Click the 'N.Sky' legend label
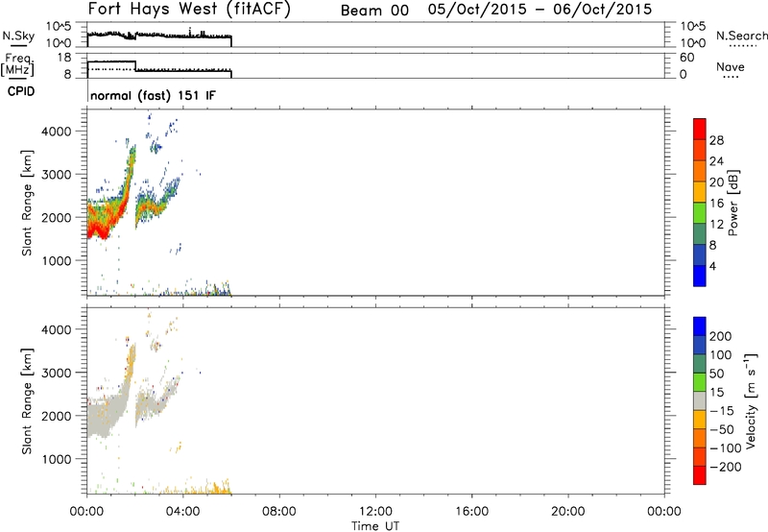768x532 pixels. pos(18,36)
